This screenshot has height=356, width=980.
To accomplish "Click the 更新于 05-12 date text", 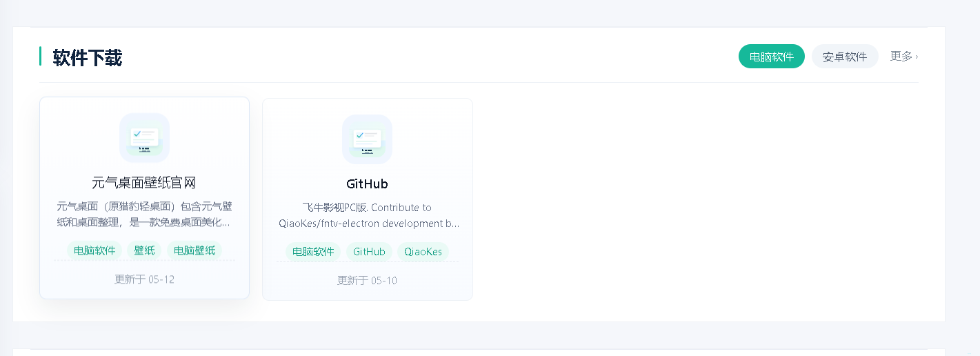I will (x=144, y=279).
